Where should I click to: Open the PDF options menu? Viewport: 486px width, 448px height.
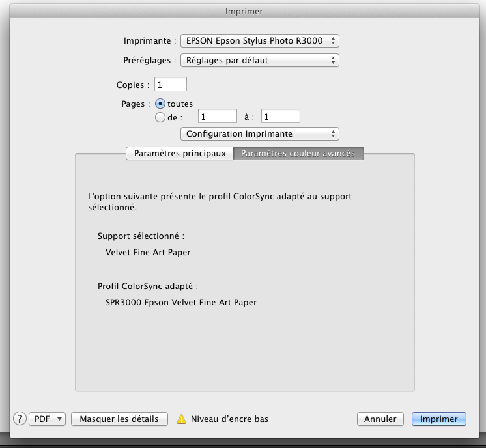pyautogui.click(x=47, y=419)
